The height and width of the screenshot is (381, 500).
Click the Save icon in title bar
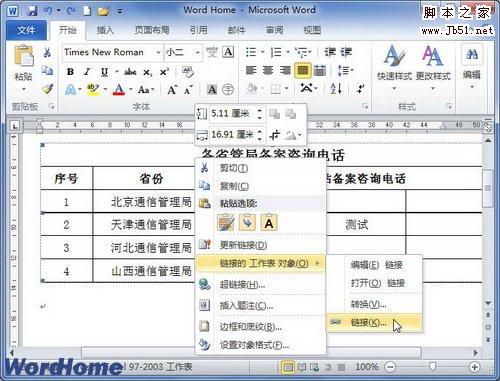[x=32, y=11]
